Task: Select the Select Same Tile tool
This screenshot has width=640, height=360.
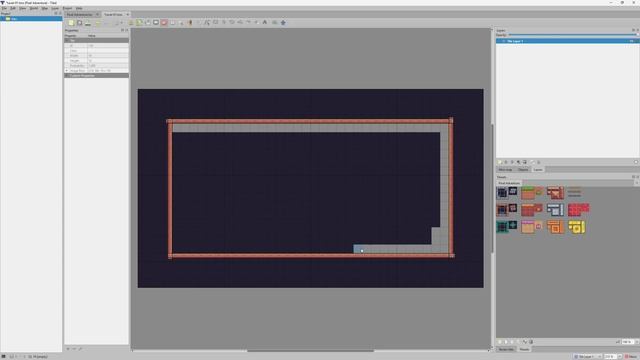Action: click(190, 22)
